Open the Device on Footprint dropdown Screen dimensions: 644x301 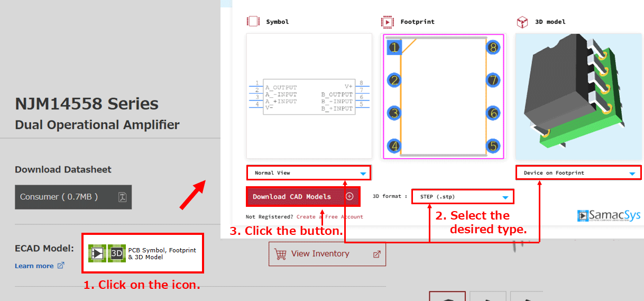(x=578, y=173)
